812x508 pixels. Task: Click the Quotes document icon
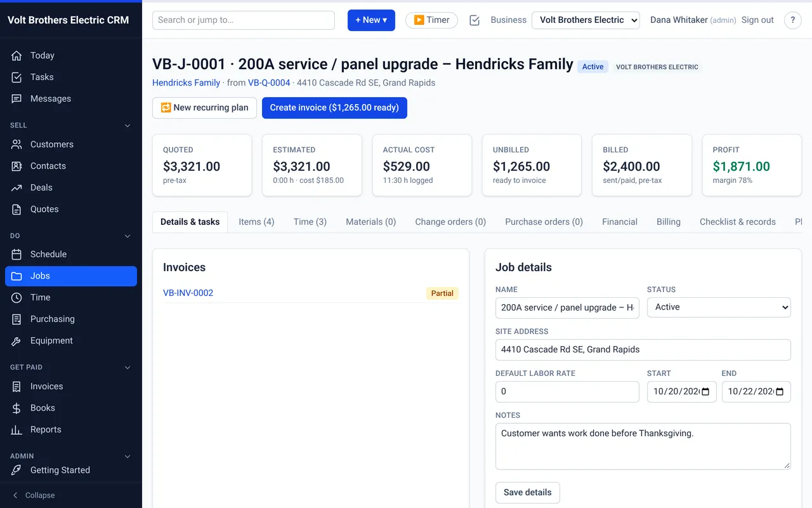click(17, 209)
